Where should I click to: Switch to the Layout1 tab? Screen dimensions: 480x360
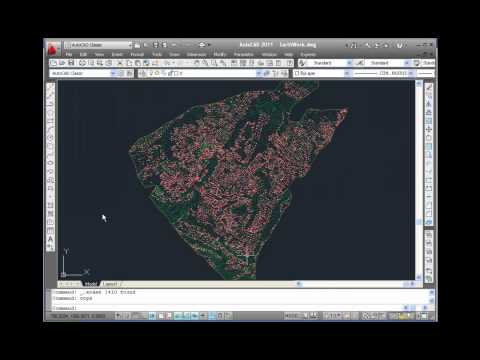(x=111, y=284)
